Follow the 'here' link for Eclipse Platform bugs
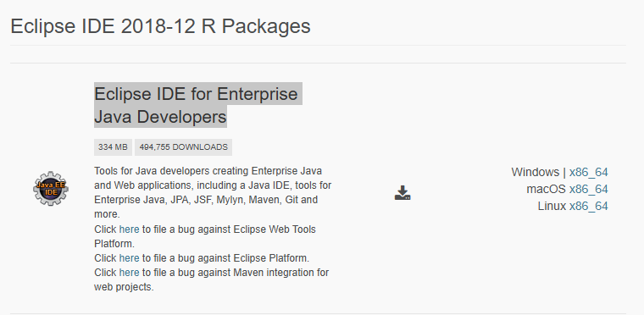This screenshot has width=644, height=315. [129, 258]
